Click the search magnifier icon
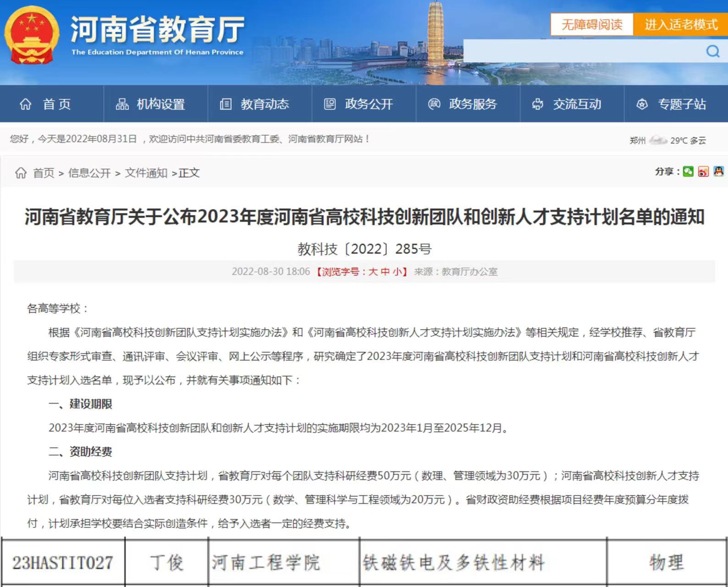 click(x=713, y=51)
